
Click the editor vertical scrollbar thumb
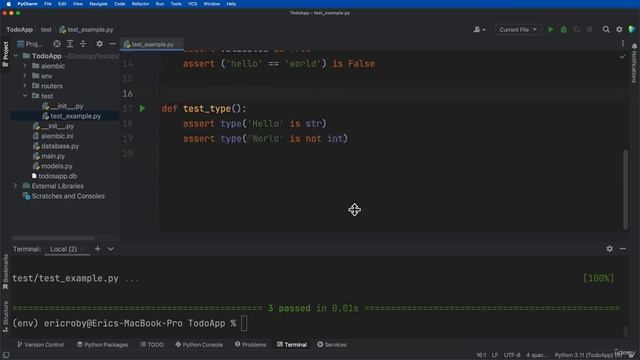click(625, 190)
